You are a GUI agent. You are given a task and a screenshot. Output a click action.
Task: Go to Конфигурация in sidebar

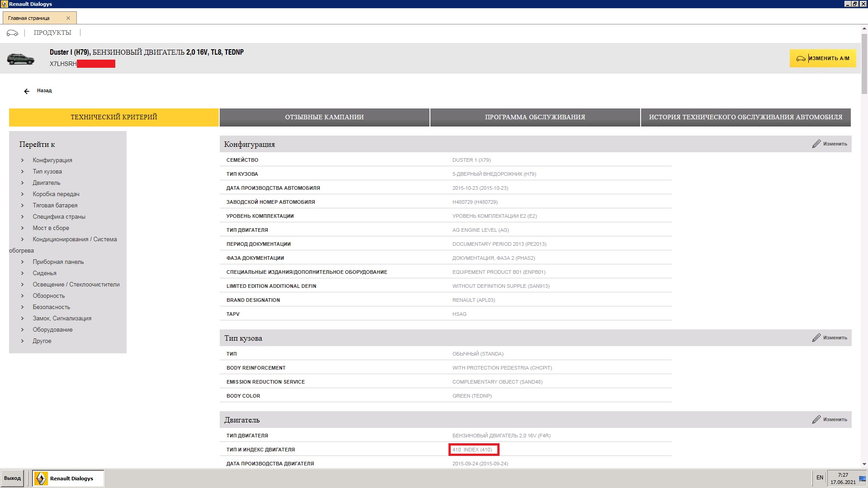[x=52, y=160]
